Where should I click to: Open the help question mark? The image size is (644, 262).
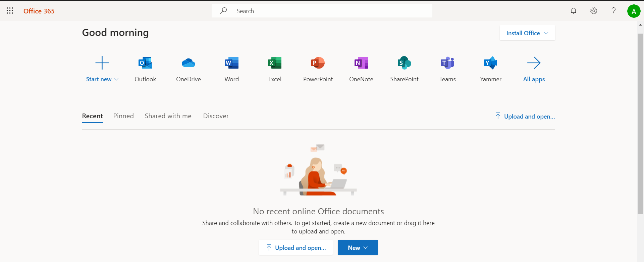pyautogui.click(x=613, y=11)
